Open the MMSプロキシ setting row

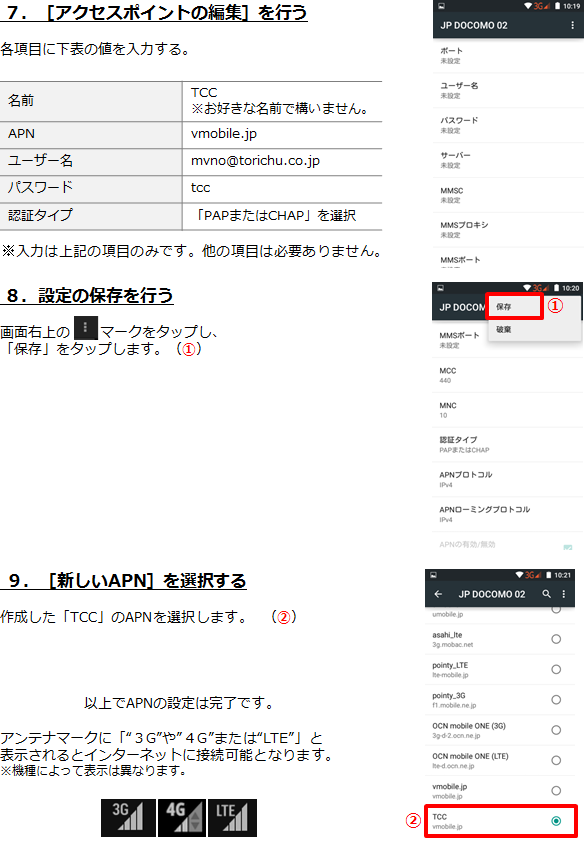point(508,230)
